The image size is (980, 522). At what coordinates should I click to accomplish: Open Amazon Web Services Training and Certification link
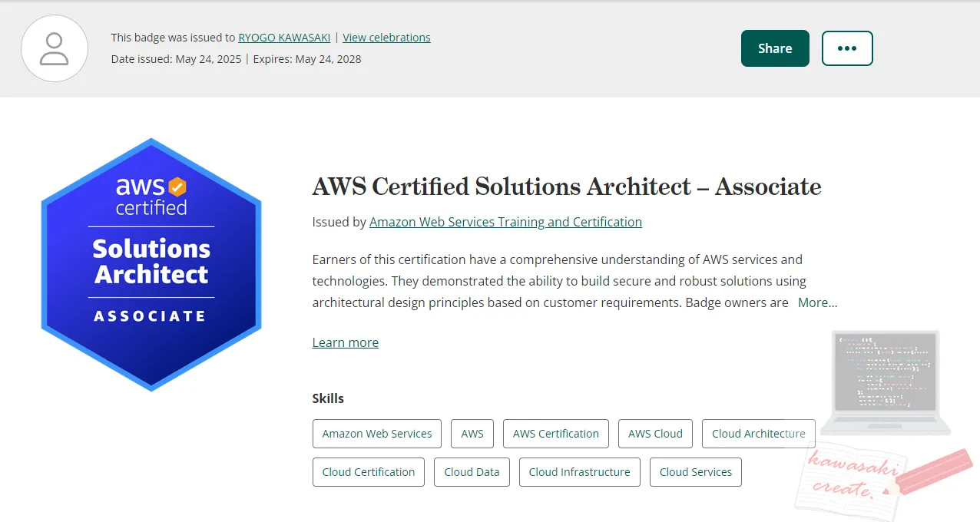505,222
